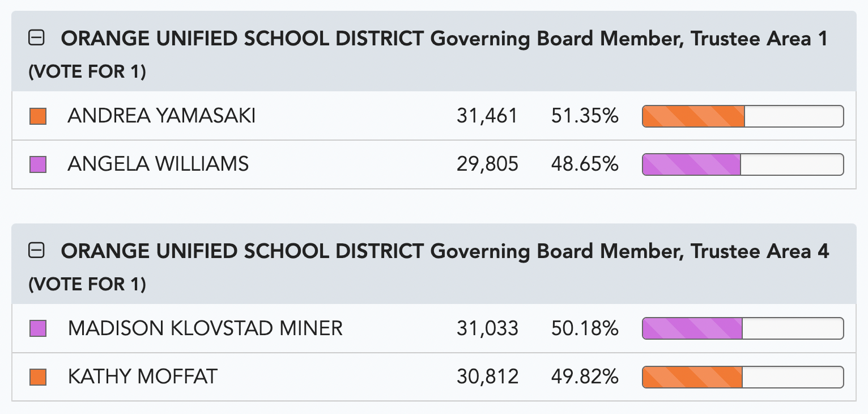Click Kathy Moffat's orange color swatch

click(38, 377)
